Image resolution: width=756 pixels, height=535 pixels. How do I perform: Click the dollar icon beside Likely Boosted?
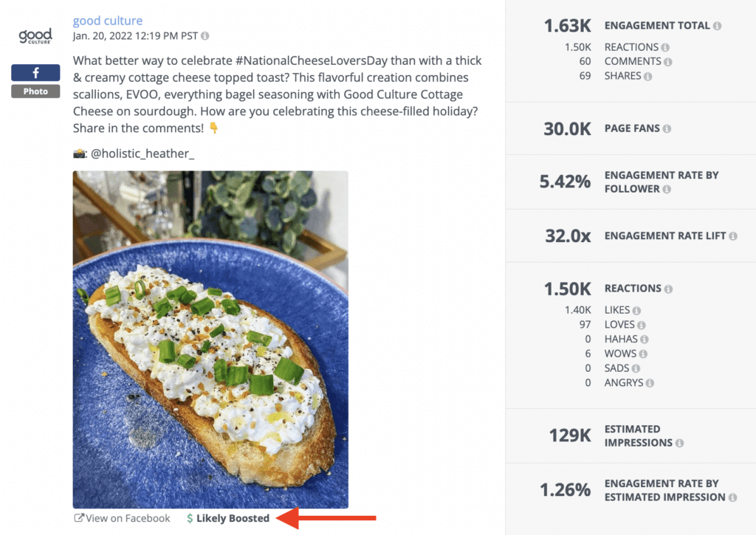click(190, 518)
